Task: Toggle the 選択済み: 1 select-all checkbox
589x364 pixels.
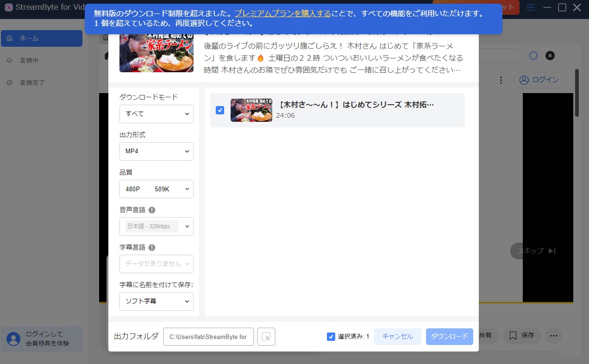Action: pos(331,337)
